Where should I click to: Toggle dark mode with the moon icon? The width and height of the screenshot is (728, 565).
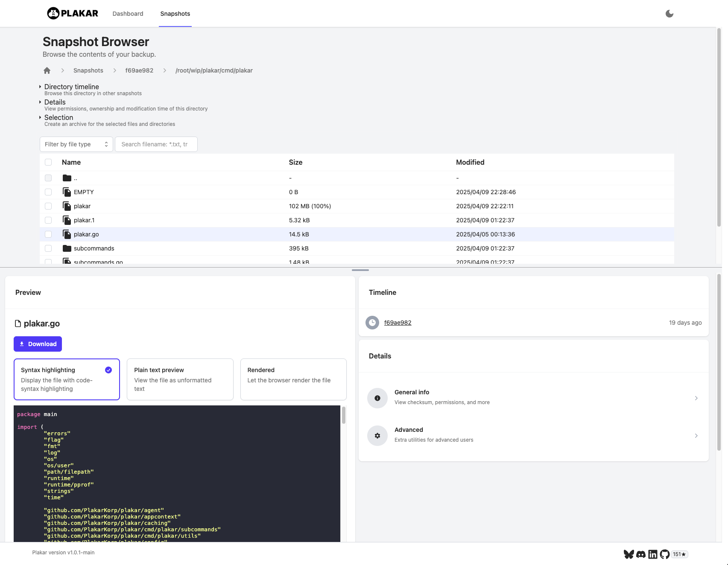point(669,14)
